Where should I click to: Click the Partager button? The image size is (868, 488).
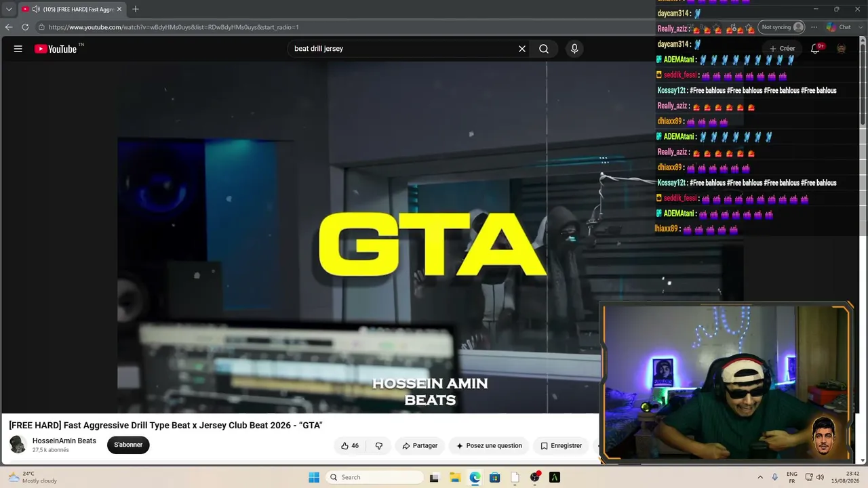[420, 446]
